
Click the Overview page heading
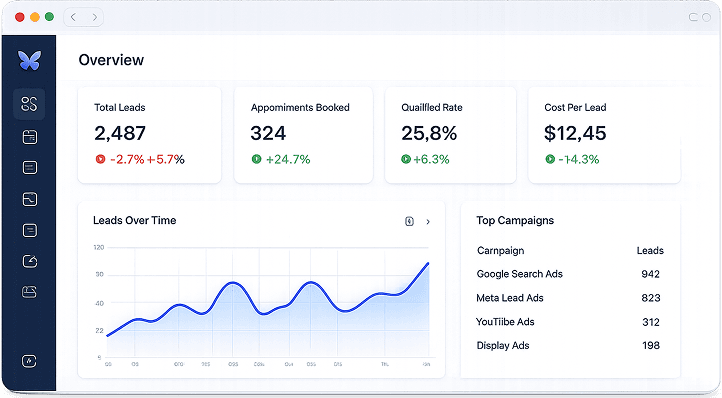pos(111,60)
